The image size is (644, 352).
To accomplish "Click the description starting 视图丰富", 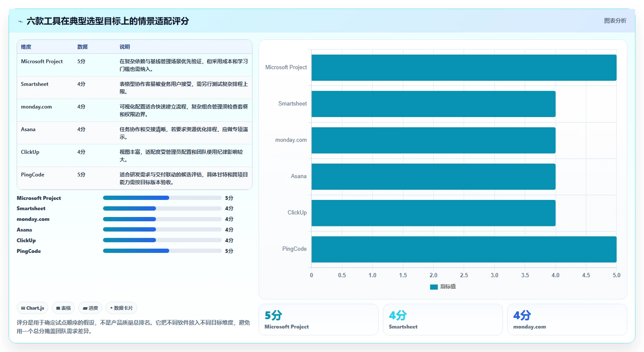I will 182,155.
